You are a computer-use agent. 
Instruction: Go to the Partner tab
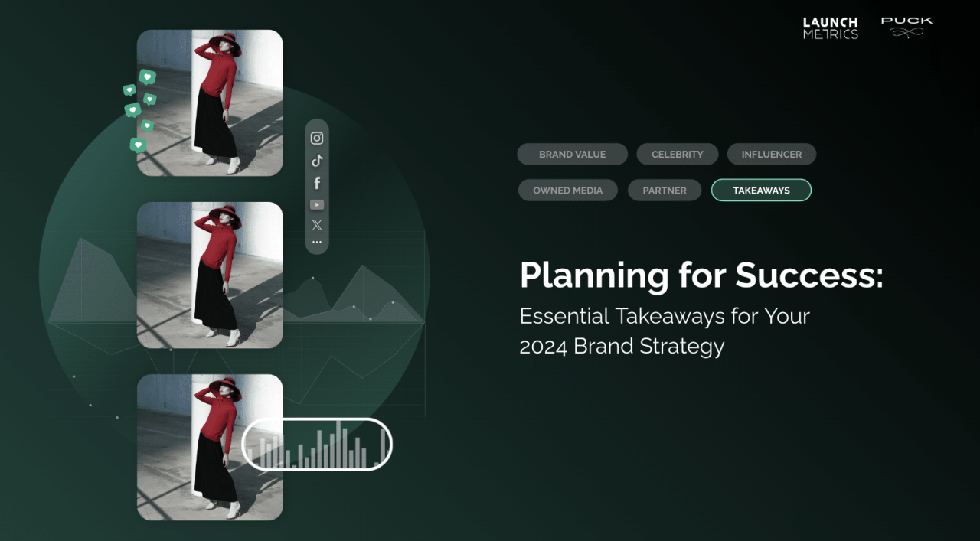pos(664,190)
